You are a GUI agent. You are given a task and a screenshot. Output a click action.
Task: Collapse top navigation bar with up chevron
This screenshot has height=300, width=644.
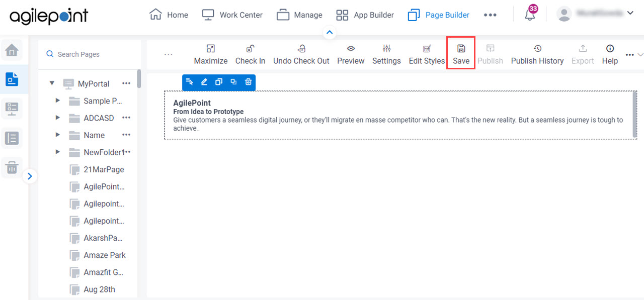pos(330,32)
